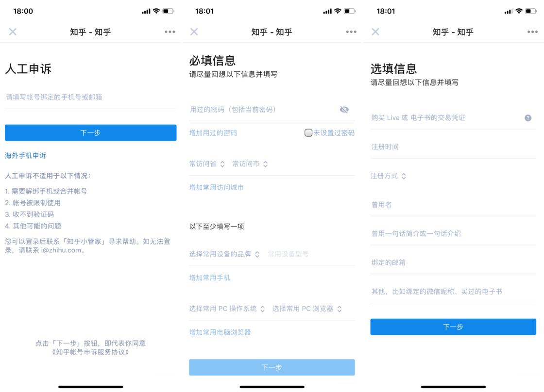Click text 4. 其他可能的问题
Image resolution: width=544 pixels, height=392 pixels.
point(33,226)
